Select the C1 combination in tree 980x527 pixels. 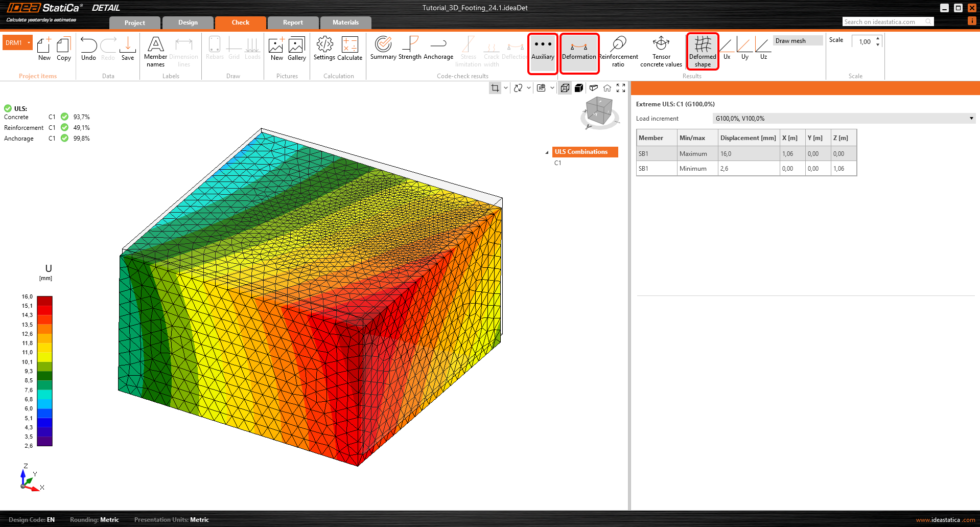(x=558, y=163)
